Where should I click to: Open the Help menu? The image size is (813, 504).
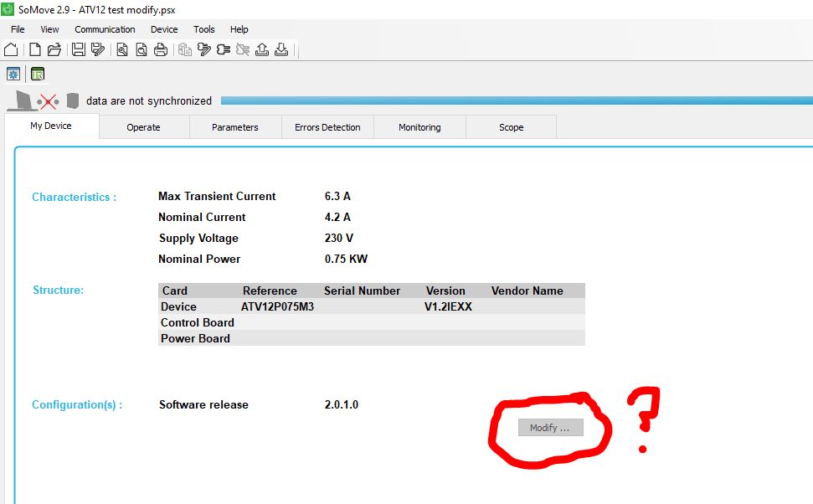(x=239, y=29)
